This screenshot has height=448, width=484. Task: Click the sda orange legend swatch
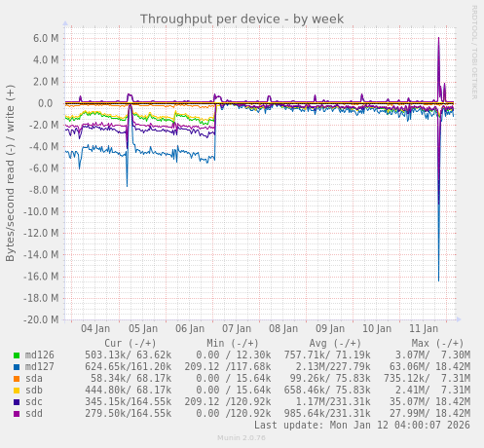point(17,379)
